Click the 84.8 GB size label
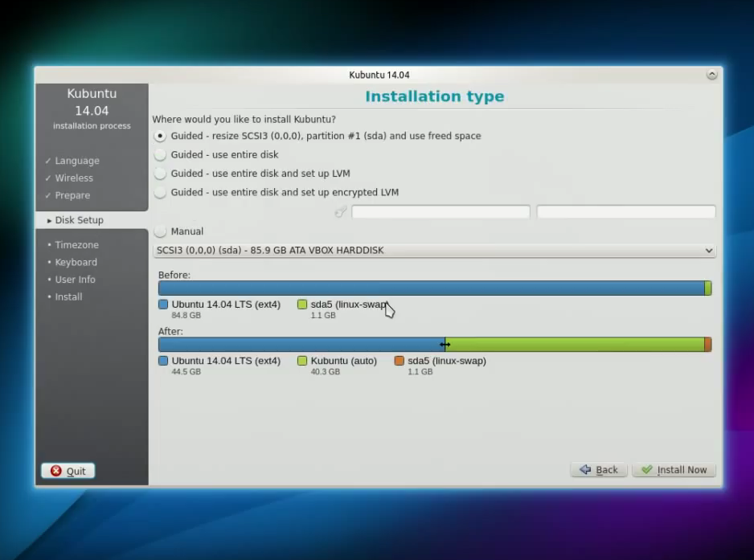Viewport: 754px width, 560px height. 186,315
